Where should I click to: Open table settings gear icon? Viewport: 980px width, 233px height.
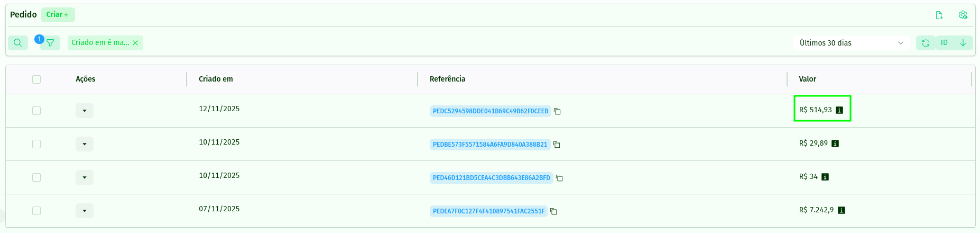[x=963, y=15]
